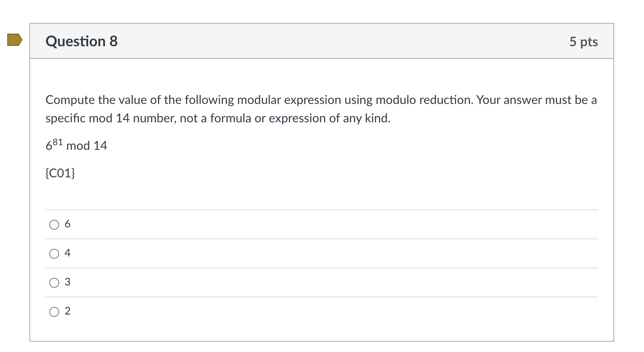Screen dimensions: 644x352
Task: Click the answer label text "3"
Action: pos(68,282)
